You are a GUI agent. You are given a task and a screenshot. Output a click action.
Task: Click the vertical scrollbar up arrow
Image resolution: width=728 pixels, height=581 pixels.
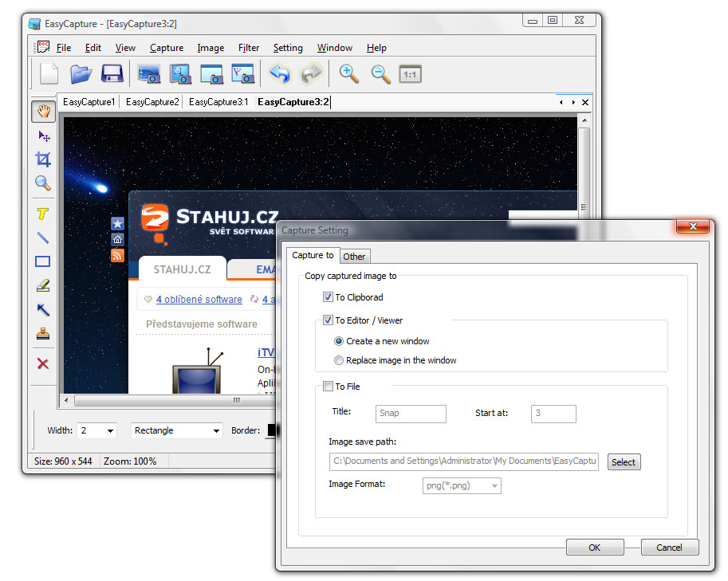tap(584, 120)
